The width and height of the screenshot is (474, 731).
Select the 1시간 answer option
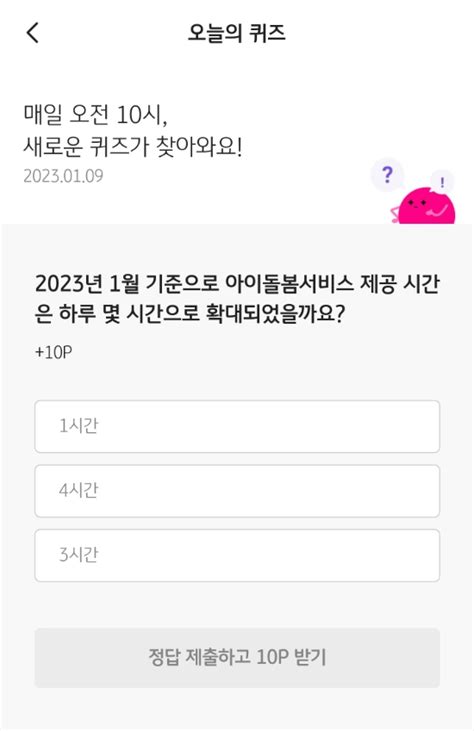point(237,426)
